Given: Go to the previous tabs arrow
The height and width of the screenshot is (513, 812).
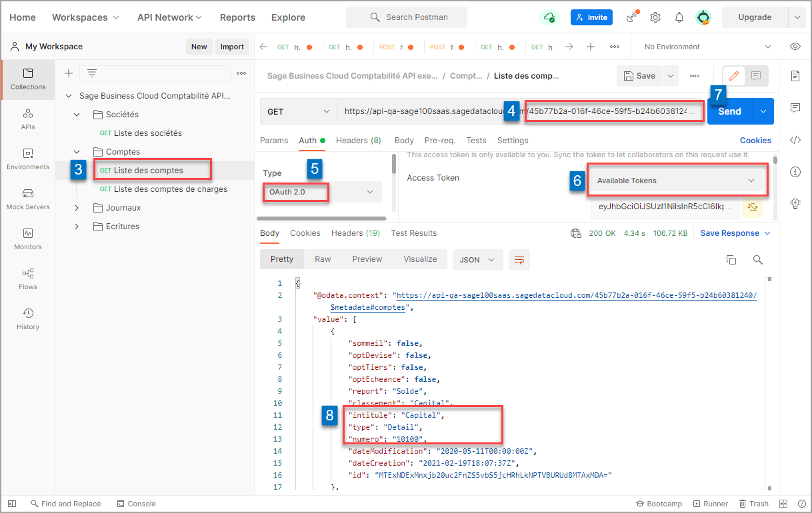Looking at the screenshot, I should 263,47.
